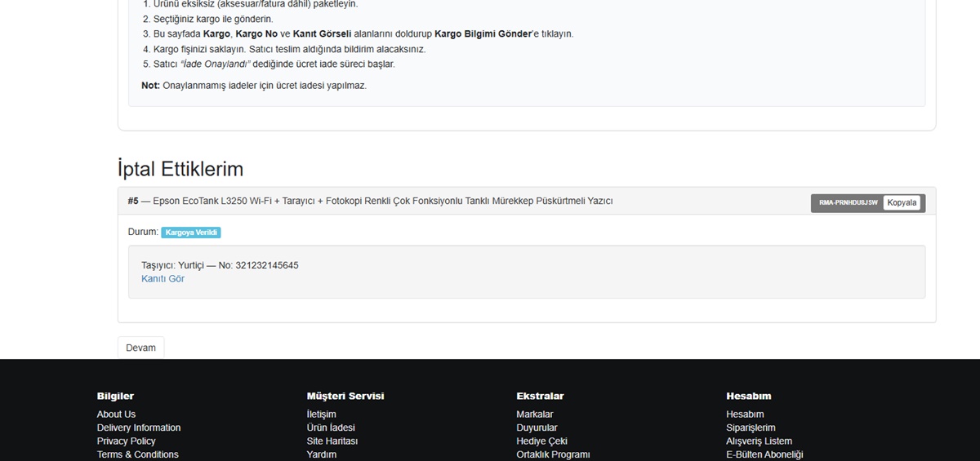
Task: Open the About Us footer link
Action: [x=116, y=414]
